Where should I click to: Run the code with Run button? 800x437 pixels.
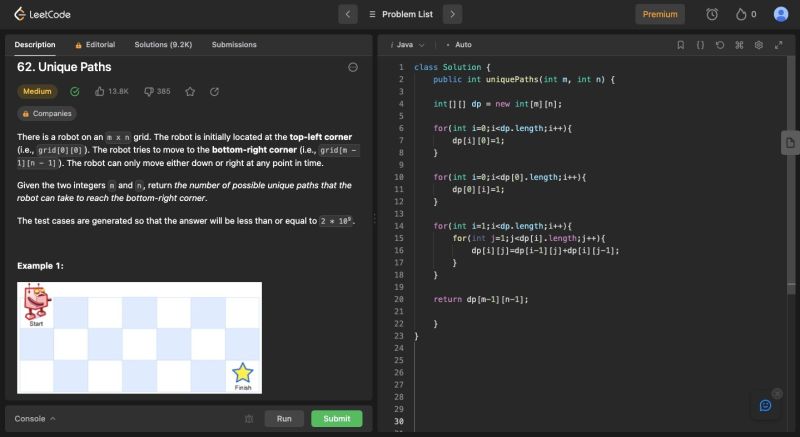(x=284, y=418)
